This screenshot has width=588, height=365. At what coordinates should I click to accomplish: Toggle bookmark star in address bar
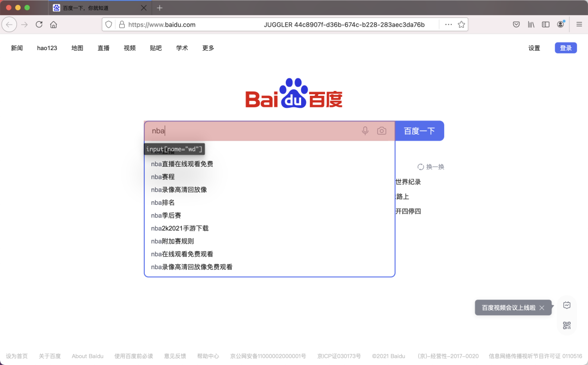[x=462, y=24]
